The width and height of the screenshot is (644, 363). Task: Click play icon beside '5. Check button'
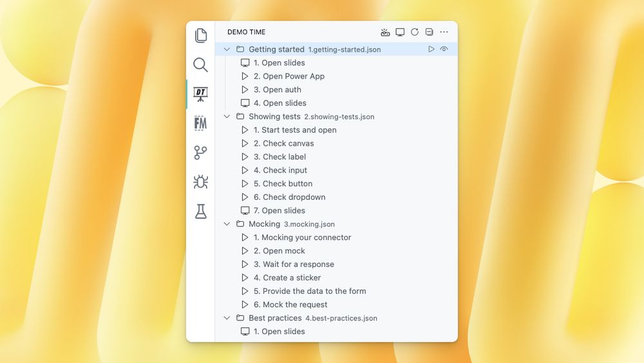245,184
